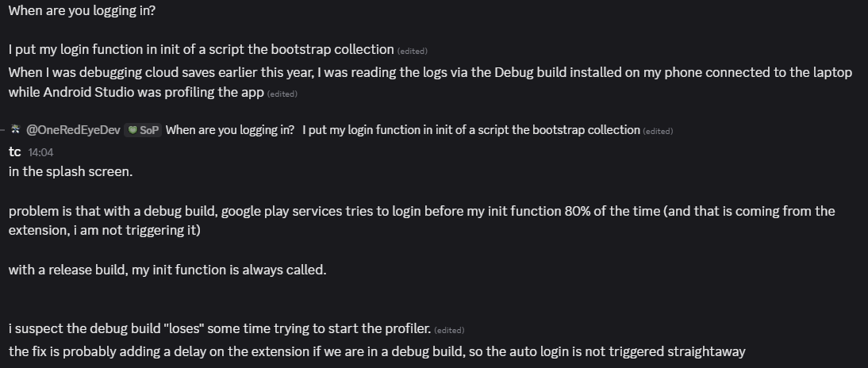Click the edited label after 'start the profiler.'
Viewport: 868px width, 368px height.
(x=449, y=330)
